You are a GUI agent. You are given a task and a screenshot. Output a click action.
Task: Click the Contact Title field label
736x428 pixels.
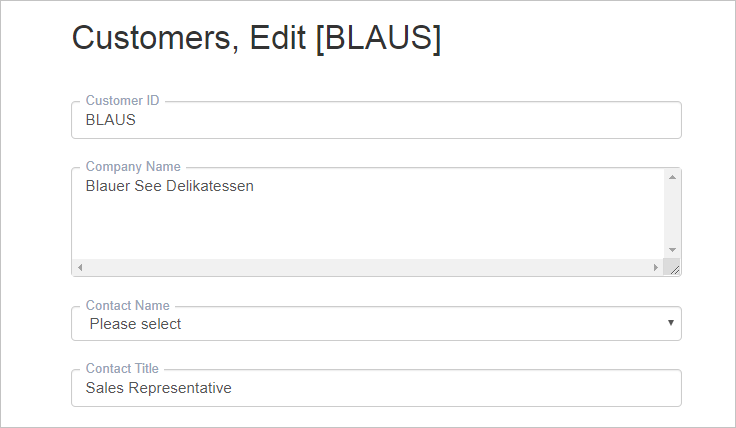pyautogui.click(x=122, y=368)
